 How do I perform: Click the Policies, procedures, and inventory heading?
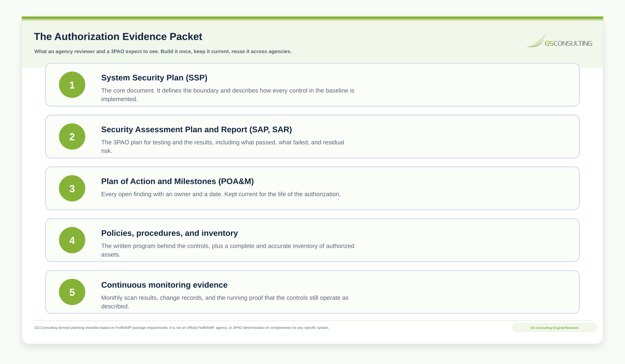(x=170, y=233)
